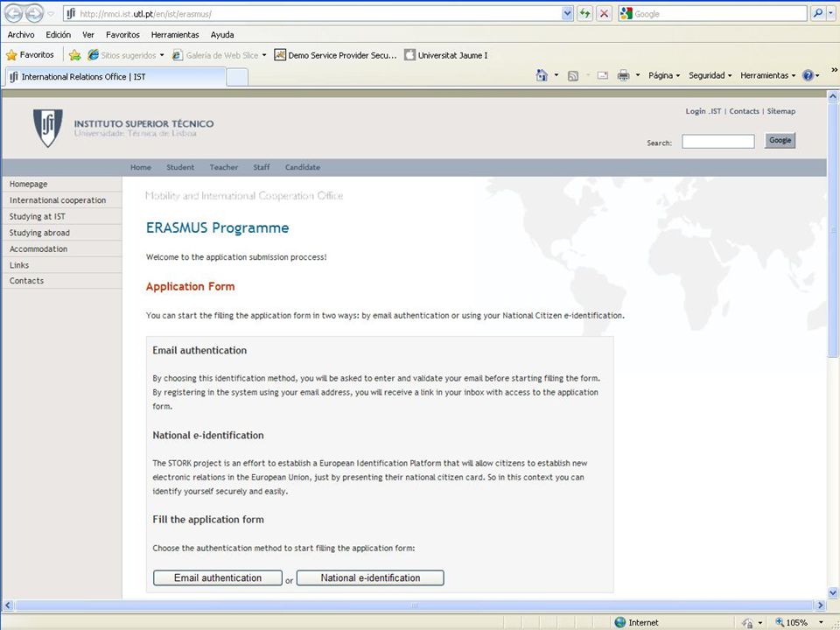The width and height of the screenshot is (840, 630).
Task: Click the Contacts link in page header
Action: 744,111
